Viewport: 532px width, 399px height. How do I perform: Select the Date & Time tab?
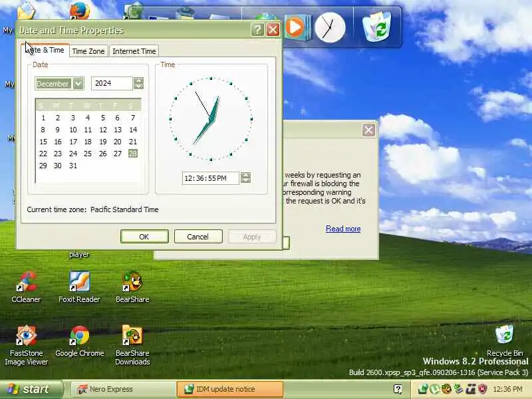pyautogui.click(x=45, y=51)
